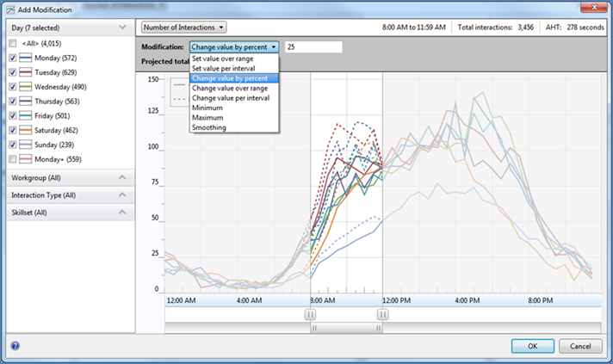Choose the Smoothing modification option
Viewport: 613px width, 364px height.
(209, 127)
